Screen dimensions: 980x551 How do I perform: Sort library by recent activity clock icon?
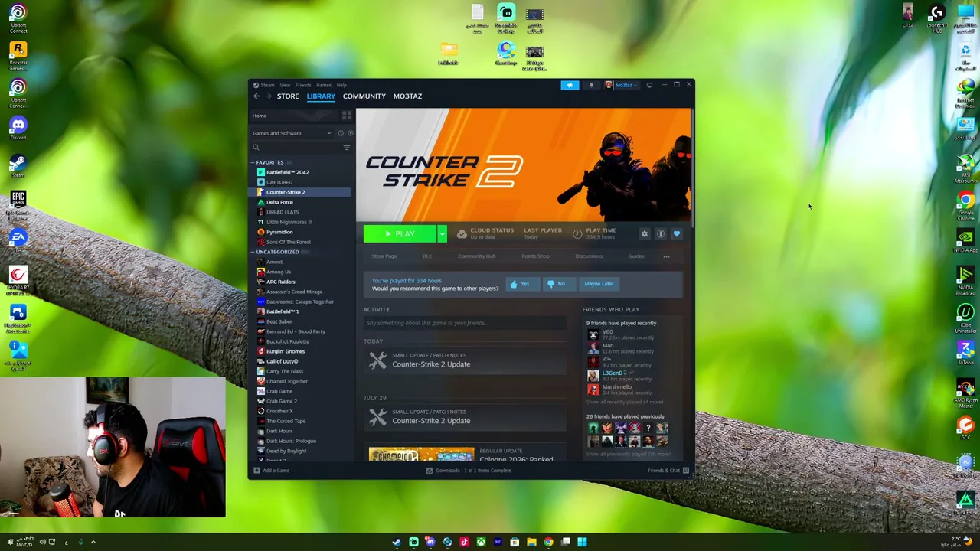[x=341, y=133]
